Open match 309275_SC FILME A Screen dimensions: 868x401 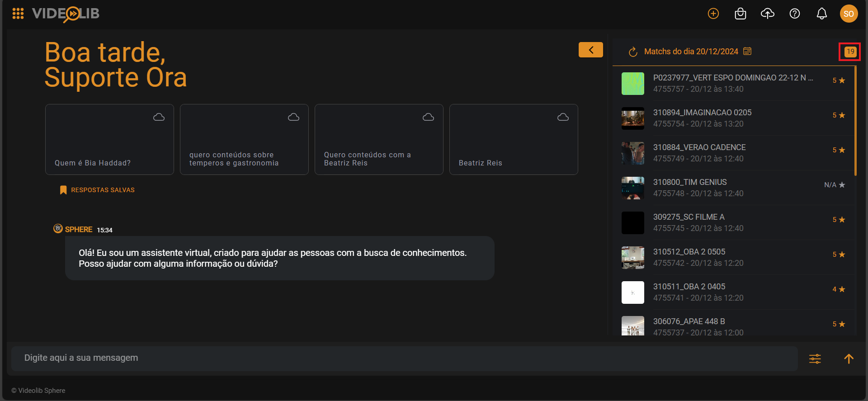coord(734,222)
